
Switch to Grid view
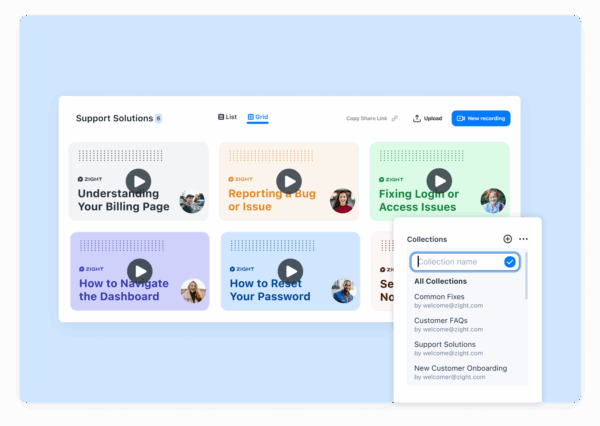[x=258, y=117]
